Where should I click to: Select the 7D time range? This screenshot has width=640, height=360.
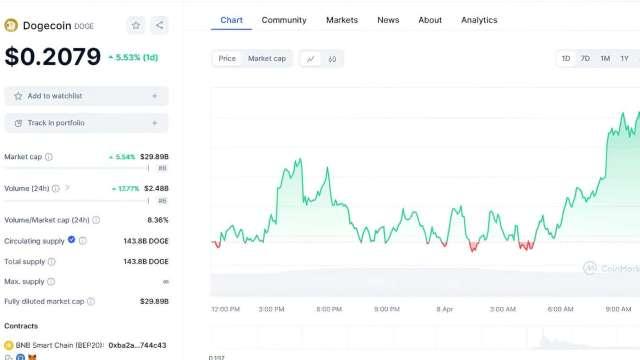(585, 58)
